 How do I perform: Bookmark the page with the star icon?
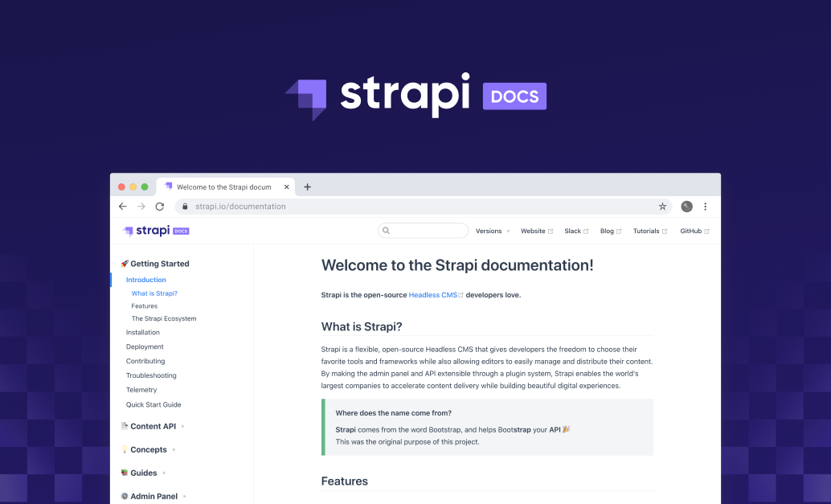click(662, 207)
